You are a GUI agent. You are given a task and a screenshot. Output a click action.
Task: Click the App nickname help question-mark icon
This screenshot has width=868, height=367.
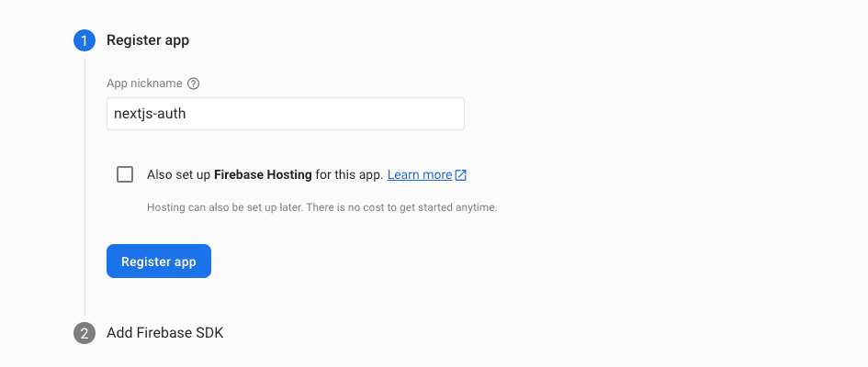tap(193, 83)
